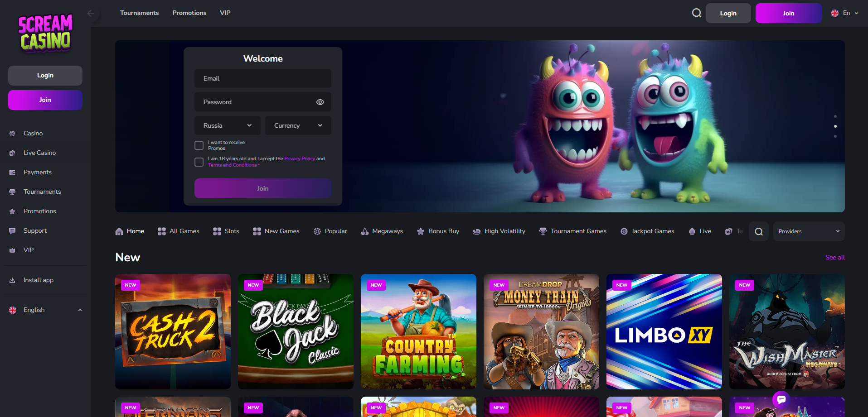Image resolution: width=868 pixels, height=417 pixels.
Task: Click the Jackpot Games icon
Action: [x=624, y=231]
